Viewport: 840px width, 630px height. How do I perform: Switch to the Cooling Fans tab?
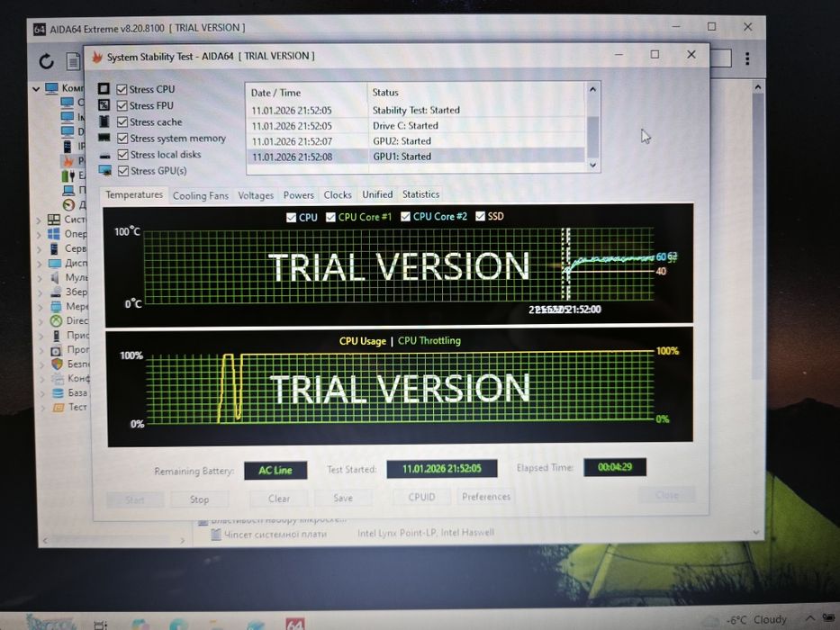point(201,195)
